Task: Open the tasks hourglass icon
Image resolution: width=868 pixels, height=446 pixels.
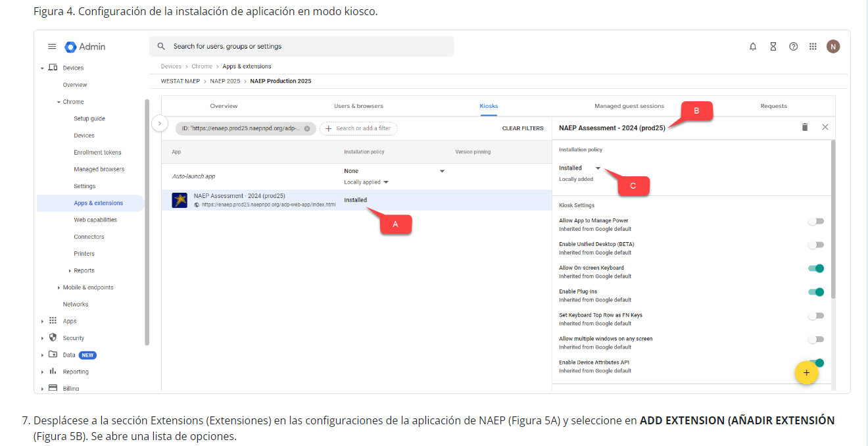Action: (x=773, y=47)
